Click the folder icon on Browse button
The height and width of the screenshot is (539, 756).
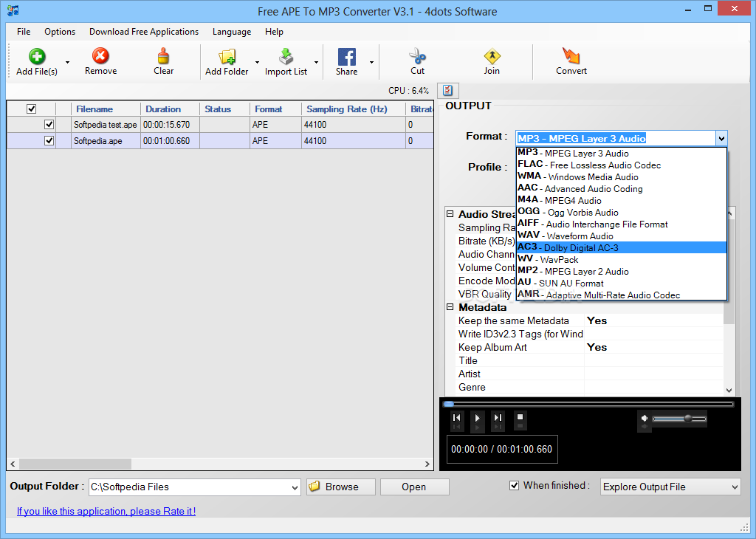pos(315,487)
